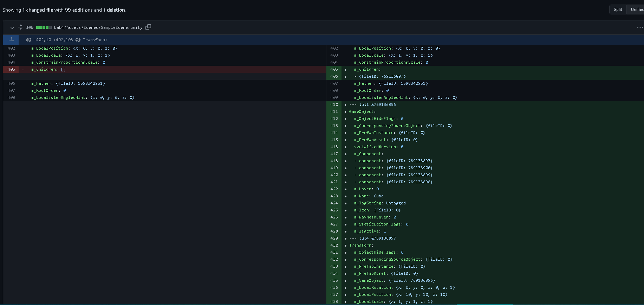The image size is (644, 305).
Task: Click the diffstat 100 changes indicator
Action: tap(39, 27)
